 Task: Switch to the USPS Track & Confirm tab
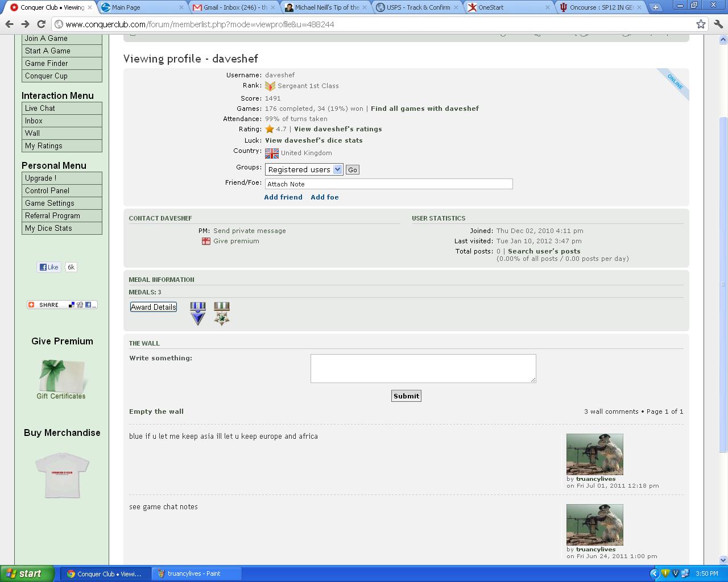pos(417,7)
